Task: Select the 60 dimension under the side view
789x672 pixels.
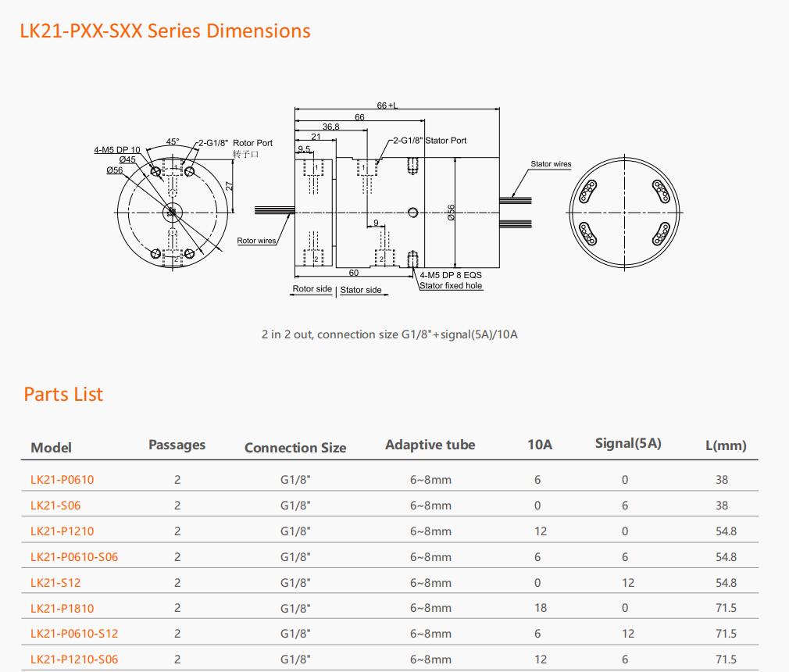Action: click(x=354, y=273)
